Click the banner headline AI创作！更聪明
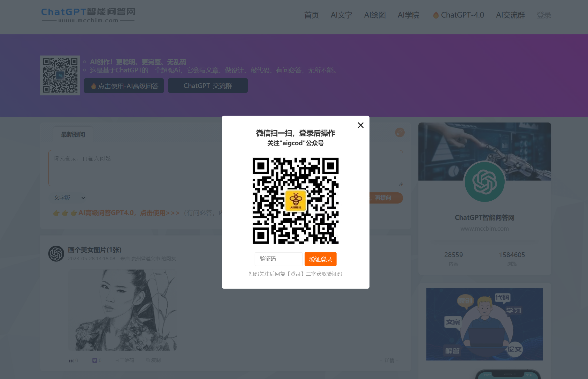 [138, 62]
